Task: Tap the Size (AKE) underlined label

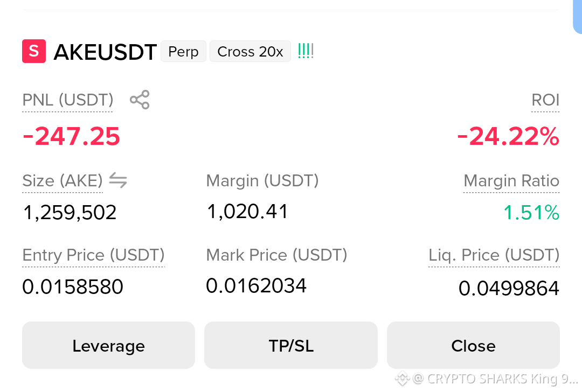Action: coord(63,181)
